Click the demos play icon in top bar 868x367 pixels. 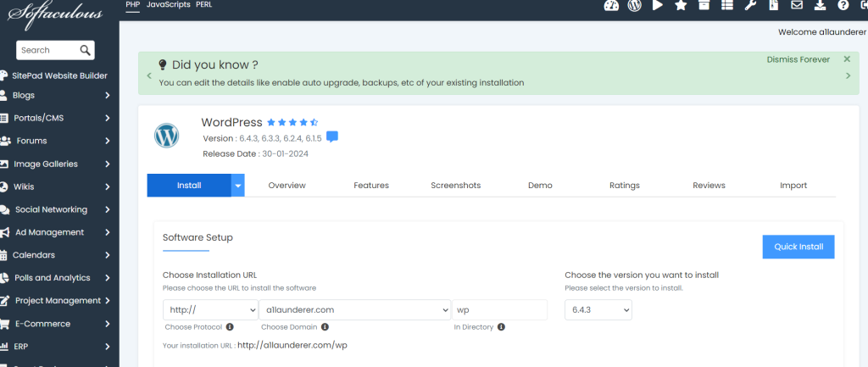click(x=658, y=6)
